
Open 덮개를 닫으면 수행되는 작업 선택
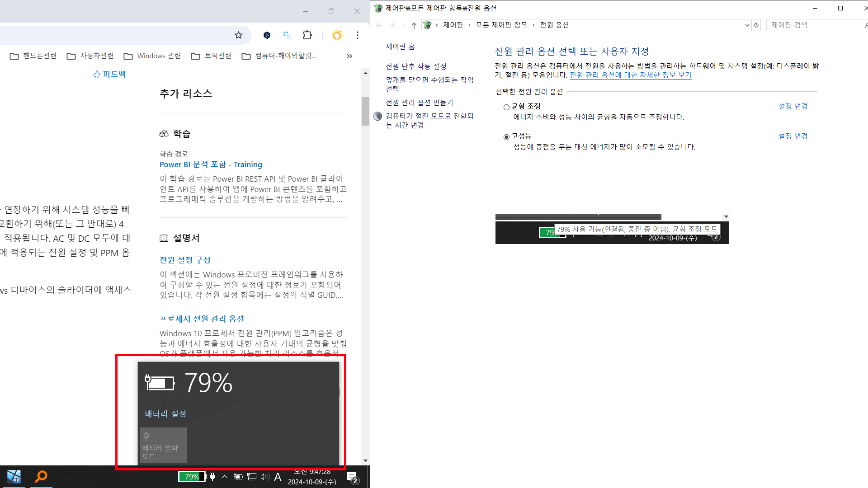tap(429, 84)
